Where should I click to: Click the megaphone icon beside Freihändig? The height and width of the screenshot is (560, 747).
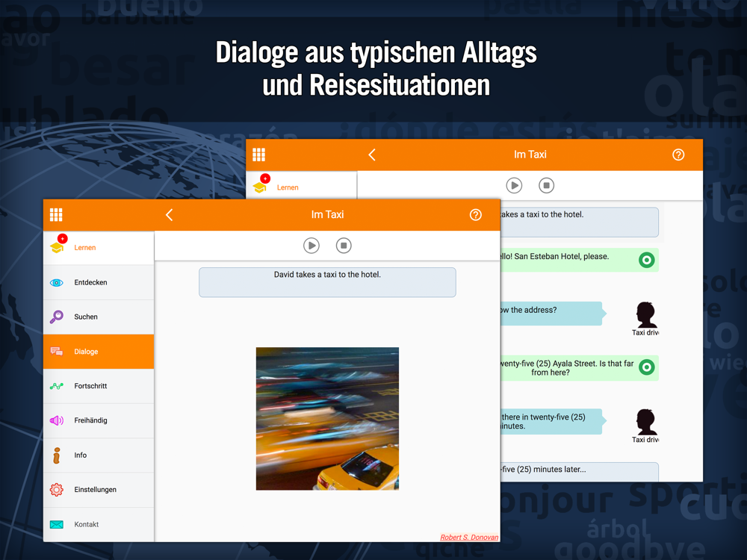57,420
